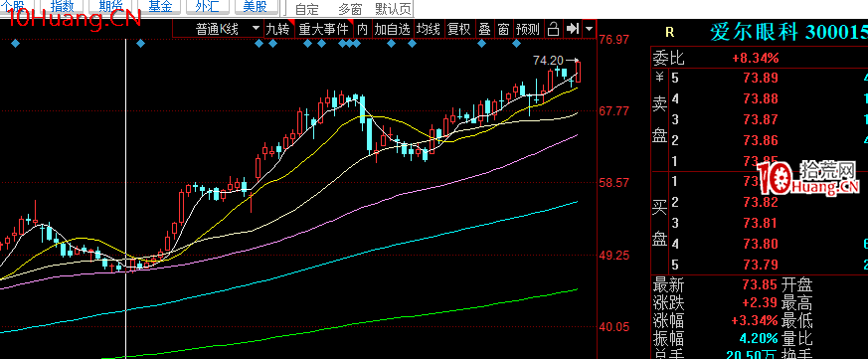The image size is (868, 359).
Task: Click the 窗 window button
Action: 503,30
